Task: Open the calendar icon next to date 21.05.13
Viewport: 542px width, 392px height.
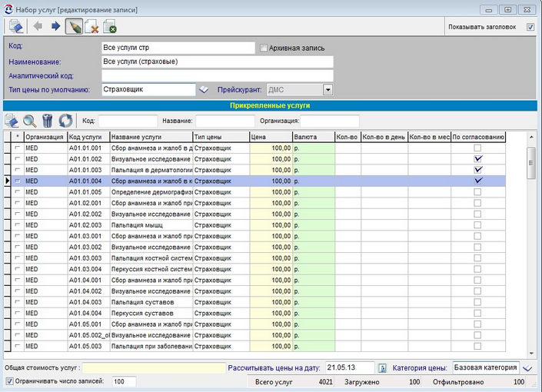Action: pos(382,368)
